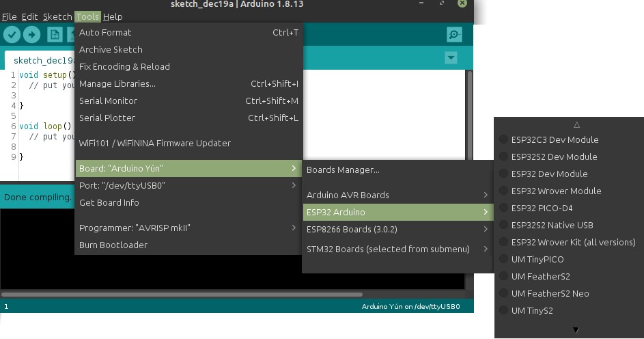Click Burn Bootloader
The height and width of the screenshot is (339, 644).
pos(113,245)
